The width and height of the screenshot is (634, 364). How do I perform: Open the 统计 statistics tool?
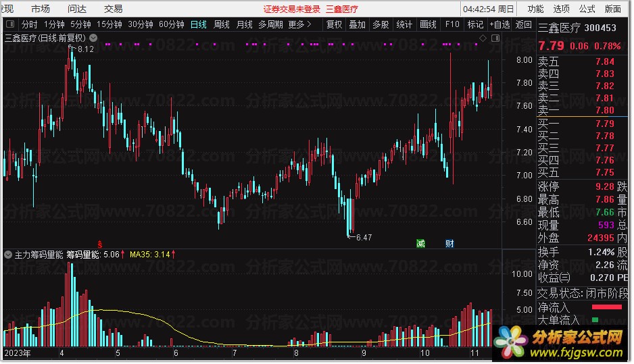pyautogui.click(x=404, y=24)
